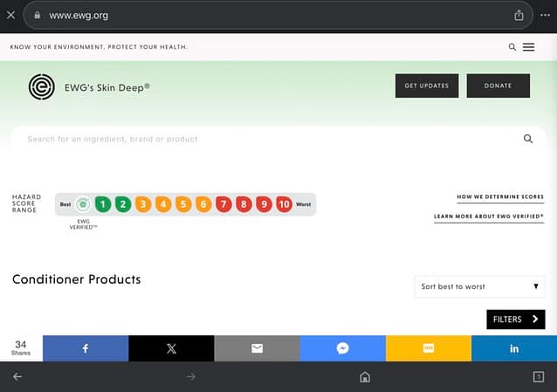Screen dimensions: 557x392
Task: Open the hamburger menu icon
Action: tap(528, 47)
